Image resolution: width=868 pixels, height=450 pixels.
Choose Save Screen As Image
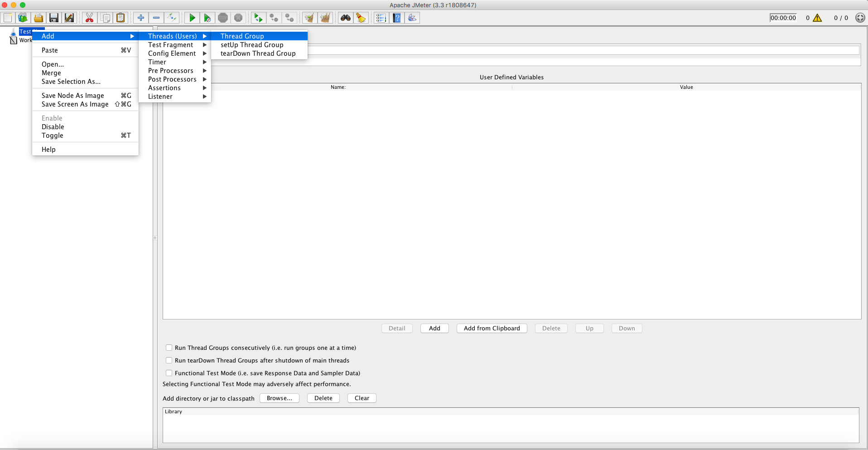point(85,104)
